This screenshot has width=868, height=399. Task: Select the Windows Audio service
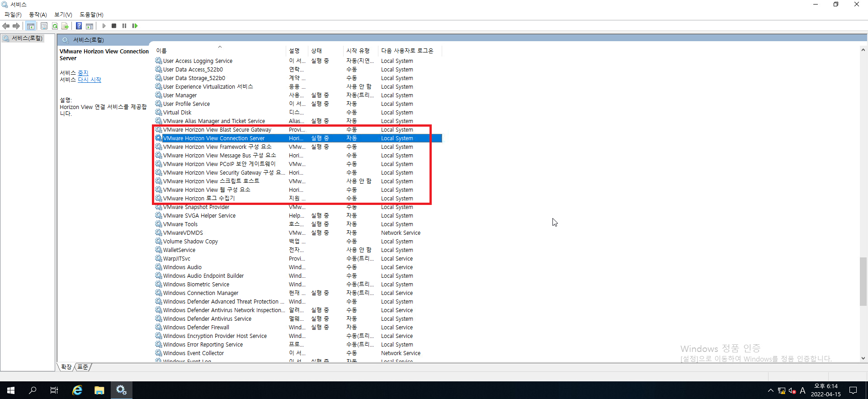click(x=298, y=267)
